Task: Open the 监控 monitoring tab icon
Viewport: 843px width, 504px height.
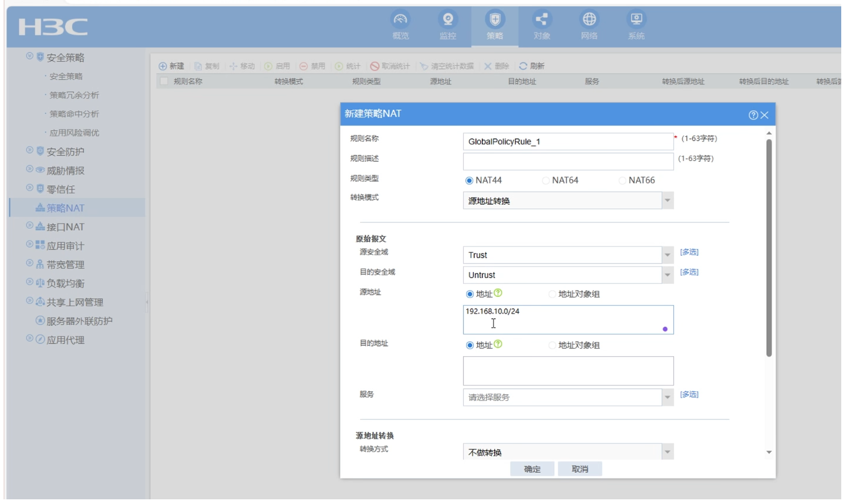Action: pos(448,19)
